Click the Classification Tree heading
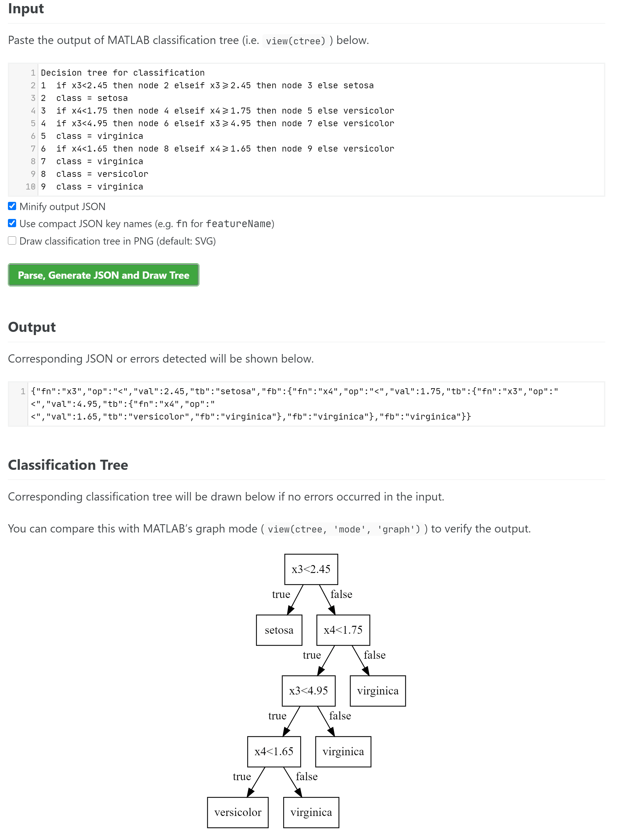This screenshot has height=840, width=623. click(68, 465)
